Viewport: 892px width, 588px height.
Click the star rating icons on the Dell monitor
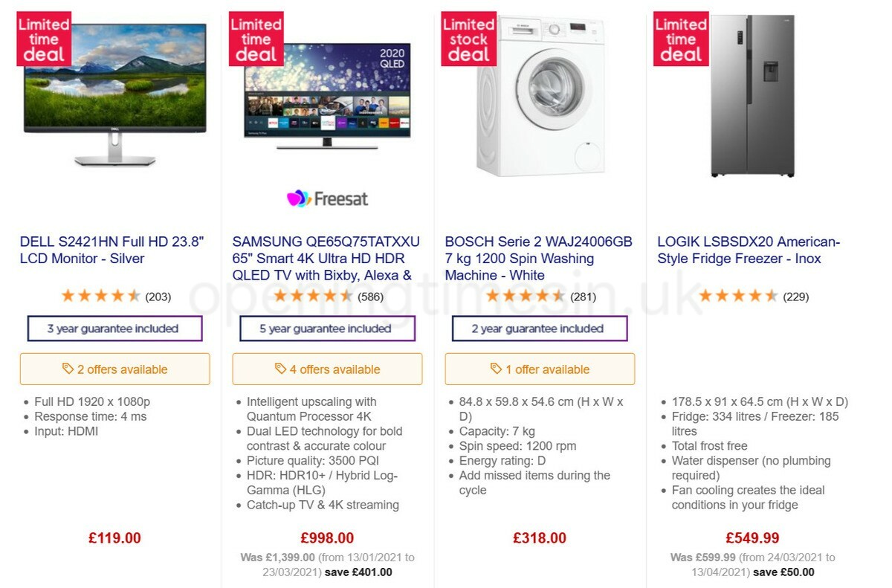click(100, 295)
